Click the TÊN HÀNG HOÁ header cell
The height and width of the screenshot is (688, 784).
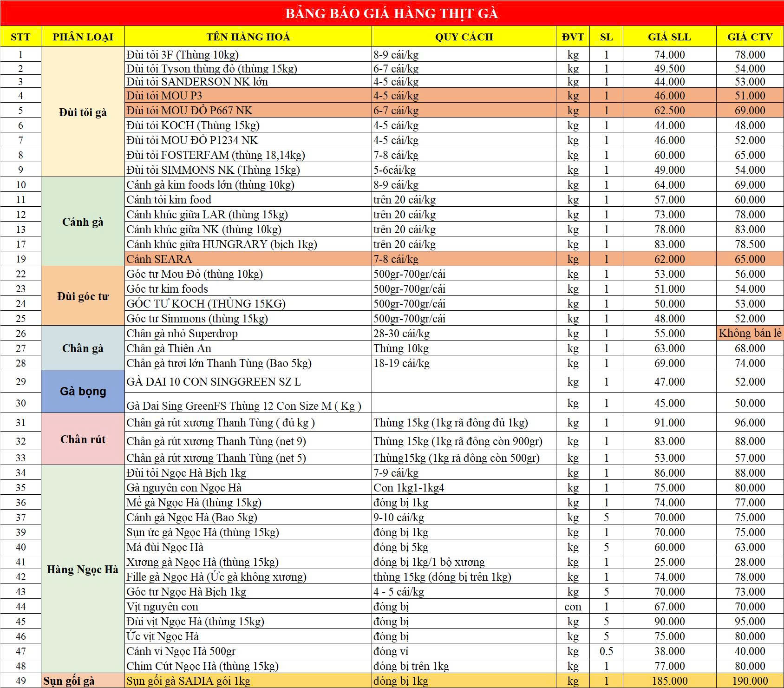pyautogui.click(x=248, y=37)
